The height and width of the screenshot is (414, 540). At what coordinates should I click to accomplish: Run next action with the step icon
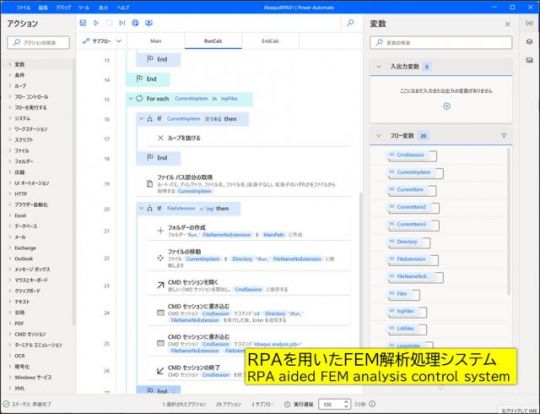click(x=122, y=23)
